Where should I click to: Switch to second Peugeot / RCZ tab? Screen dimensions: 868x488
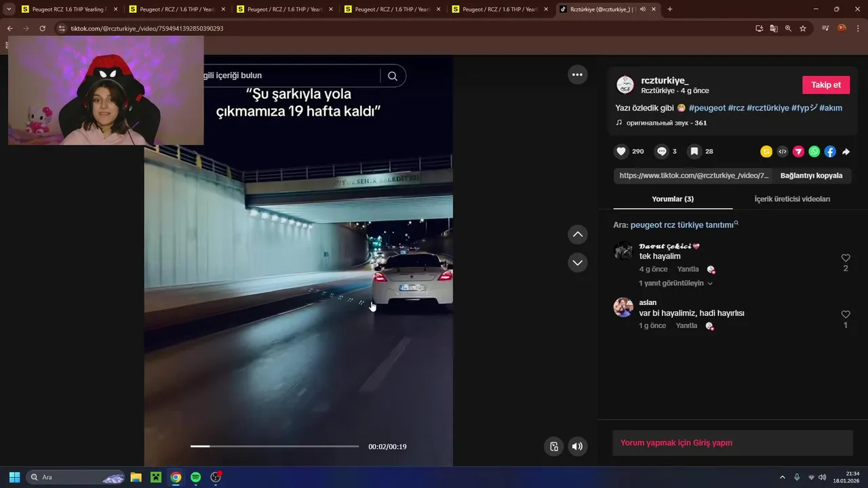(x=177, y=9)
